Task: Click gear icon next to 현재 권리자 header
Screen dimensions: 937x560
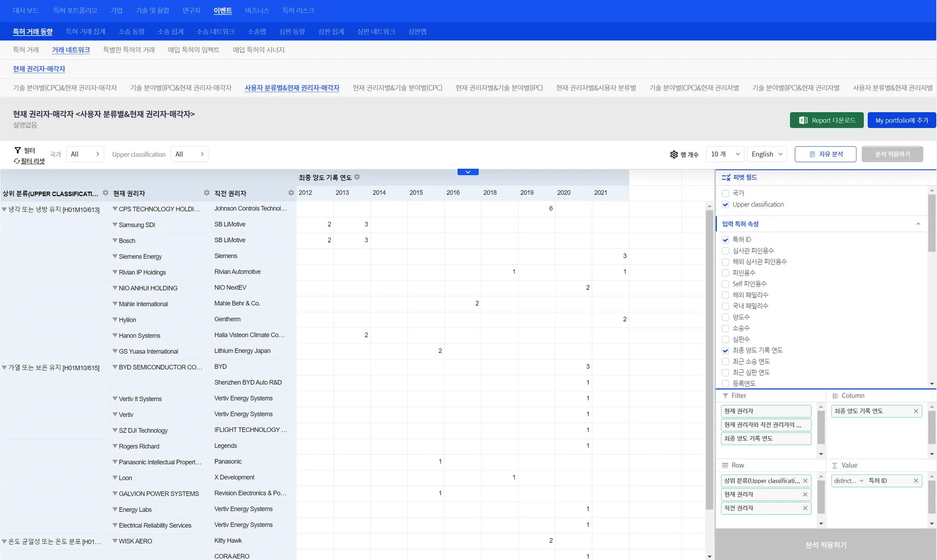Action: coord(207,193)
